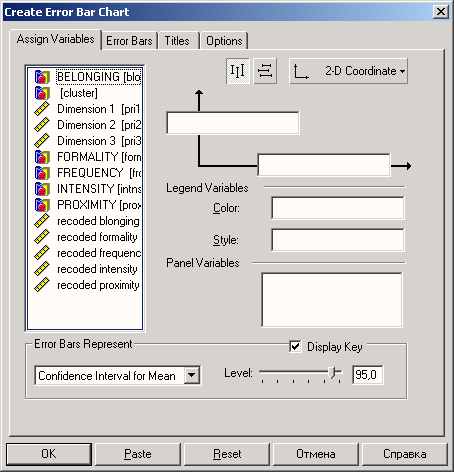
Task: Click the nominal icon beside BELONGING variable
Action: [42, 77]
